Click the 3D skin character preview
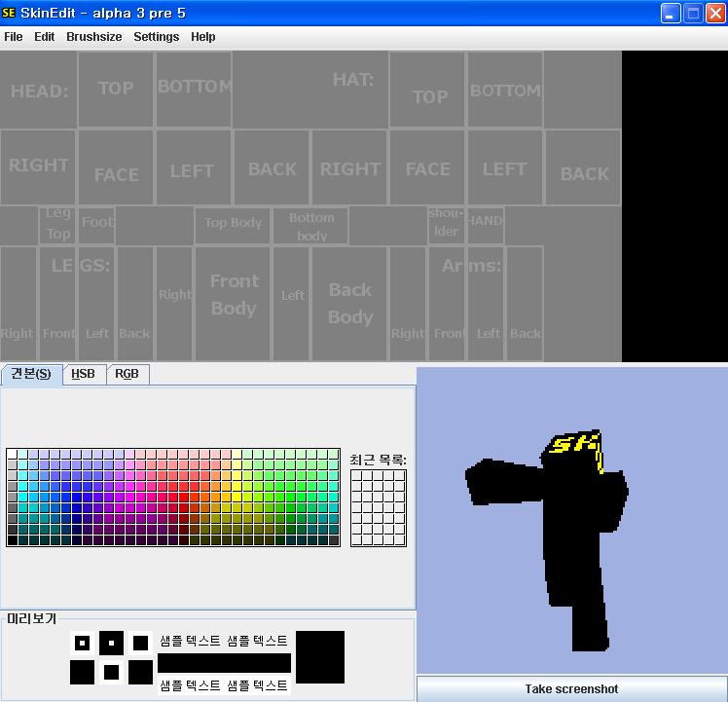The image size is (728, 702). pos(572,520)
